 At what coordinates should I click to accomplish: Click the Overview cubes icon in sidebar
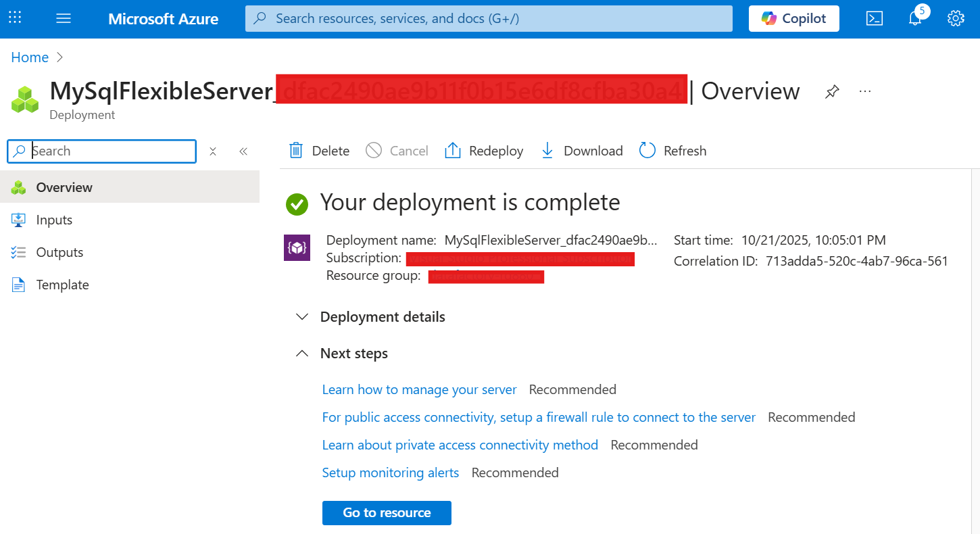[18, 187]
